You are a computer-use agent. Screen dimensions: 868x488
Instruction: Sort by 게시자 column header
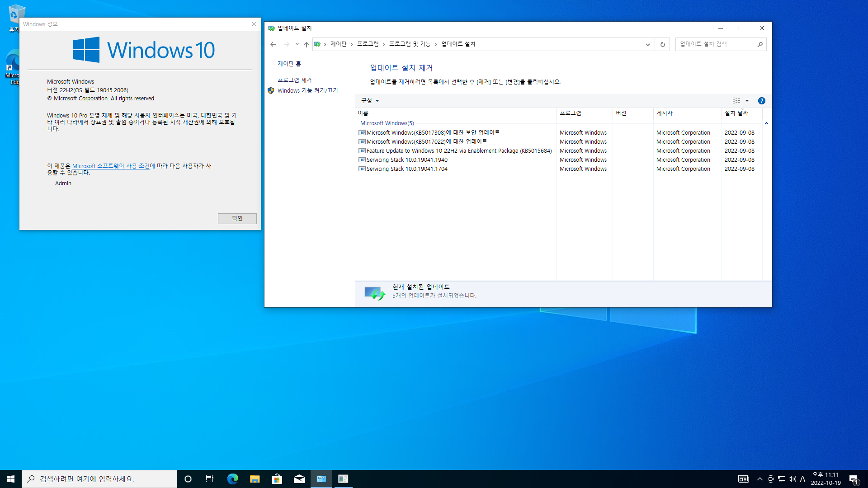pyautogui.click(x=687, y=113)
